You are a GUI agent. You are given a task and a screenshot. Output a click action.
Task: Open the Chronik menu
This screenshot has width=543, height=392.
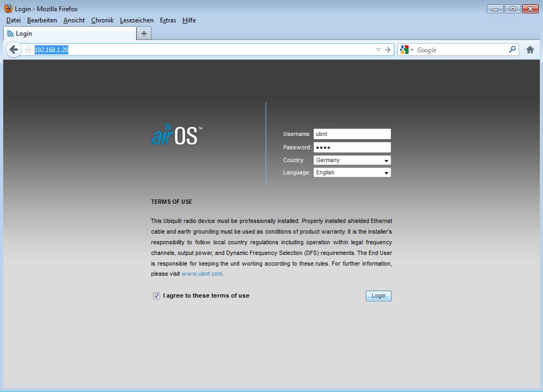click(x=102, y=20)
